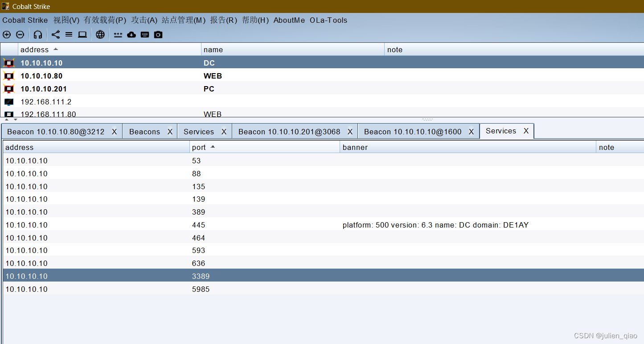This screenshot has width=644, height=344.
Task: Select service row with port 5985
Action: pyautogui.click(x=324, y=289)
